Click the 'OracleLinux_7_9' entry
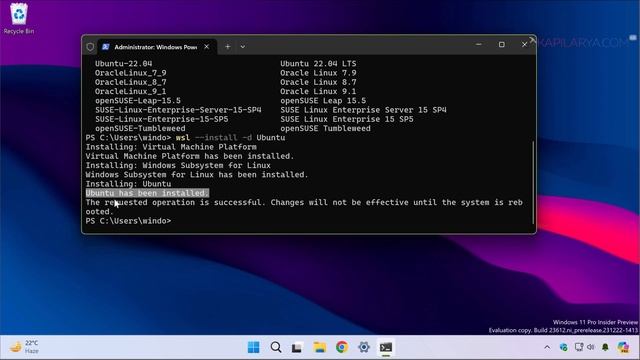 [x=131, y=73]
